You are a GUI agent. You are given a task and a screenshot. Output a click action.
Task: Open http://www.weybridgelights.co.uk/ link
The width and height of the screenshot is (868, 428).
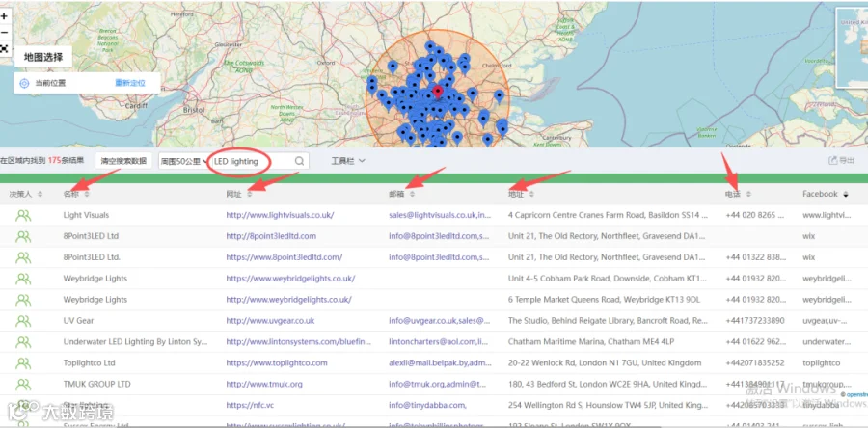[x=288, y=299]
